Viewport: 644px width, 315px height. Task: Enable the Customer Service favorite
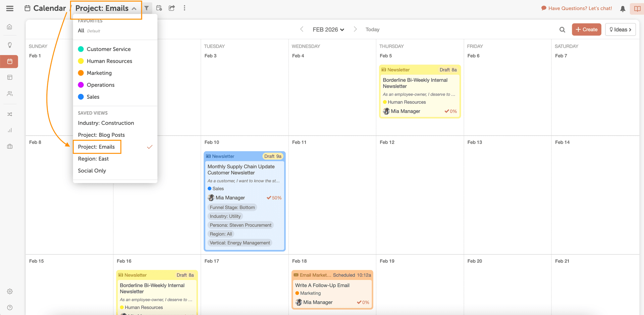pos(109,49)
